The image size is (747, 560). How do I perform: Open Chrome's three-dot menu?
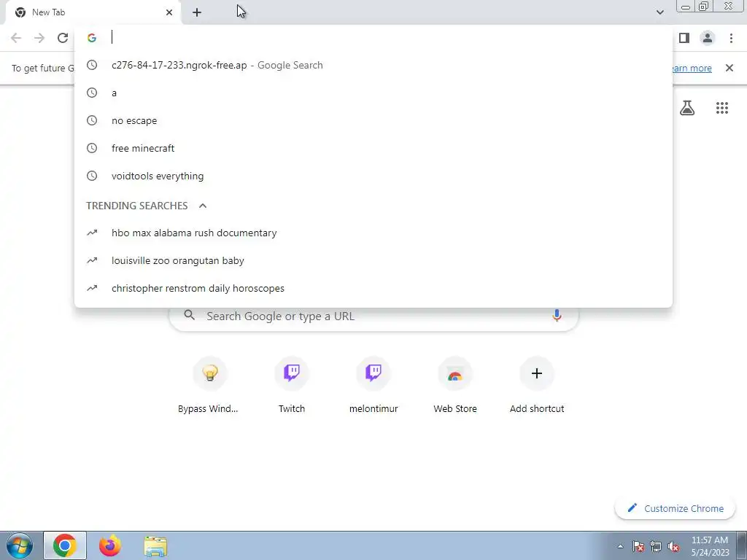click(x=731, y=38)
